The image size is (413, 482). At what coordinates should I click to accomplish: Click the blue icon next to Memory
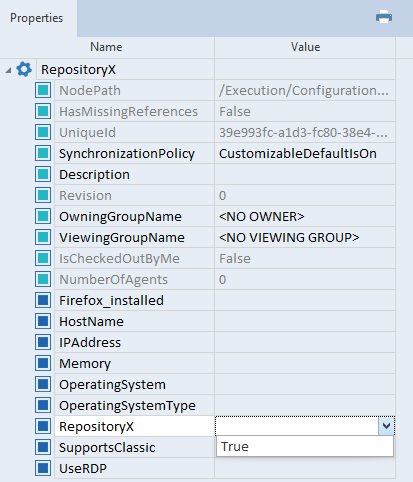43,363
